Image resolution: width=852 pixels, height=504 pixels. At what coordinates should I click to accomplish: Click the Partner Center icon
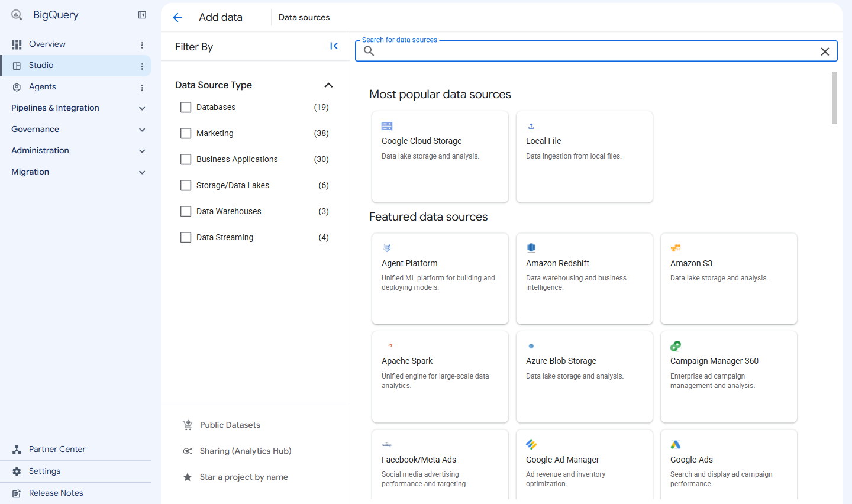click(x=17, y=450)
